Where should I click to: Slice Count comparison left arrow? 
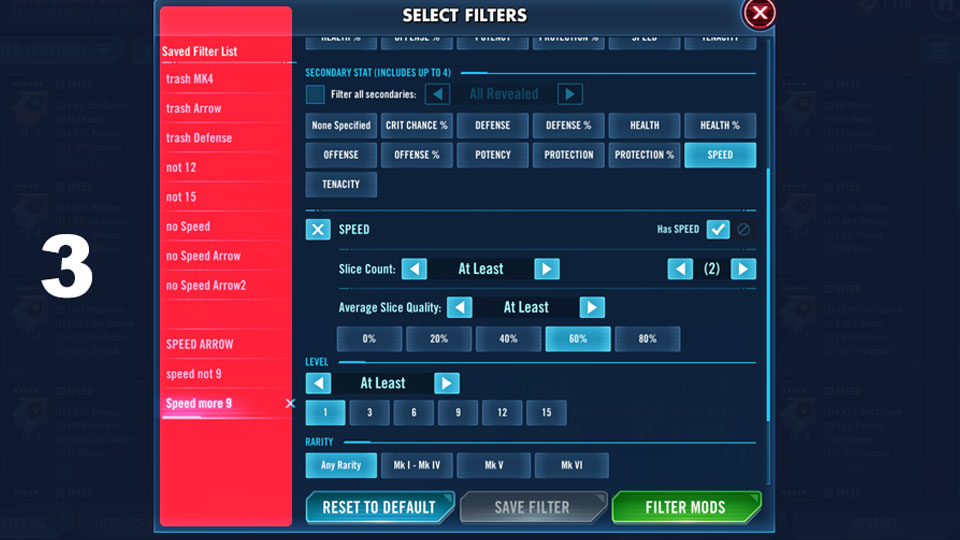click(414, 269)
